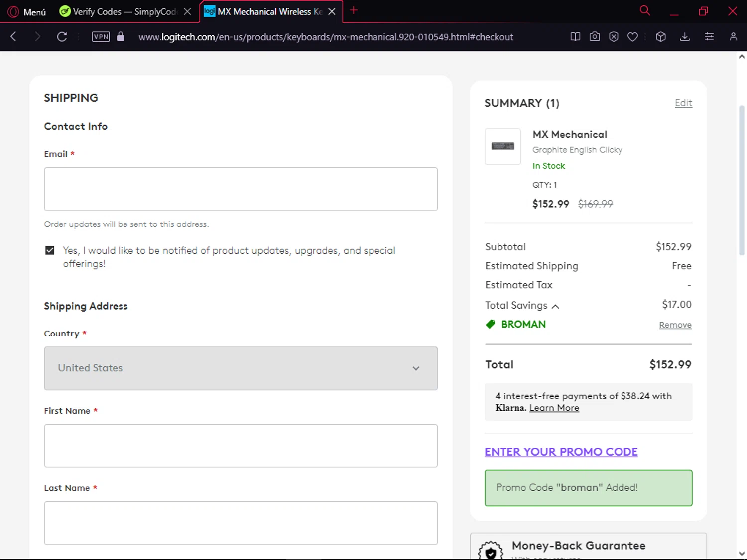Go back to previous page
Screen dimensions: 747x560
pyautogui.click(x=13, y=36)
